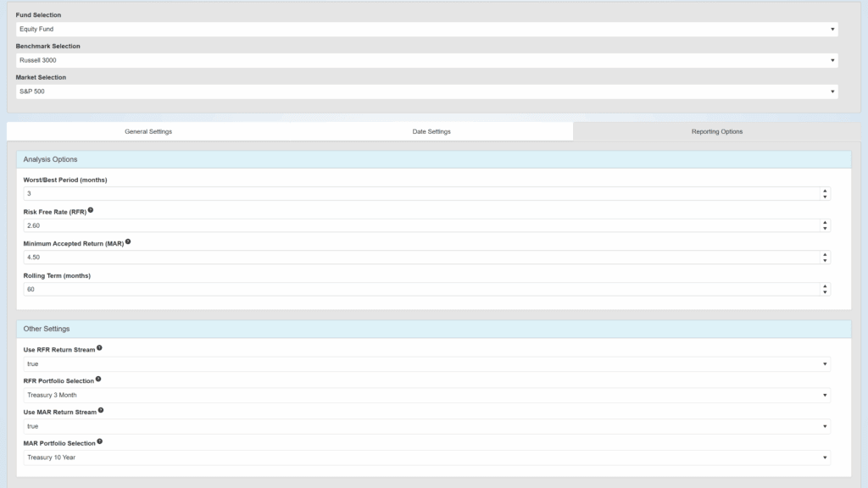Viewport: 868px width, 488px height.
Task: Open MAR Portfolio Selection showing Treasury 10 Year
Action: coord(426,457)
